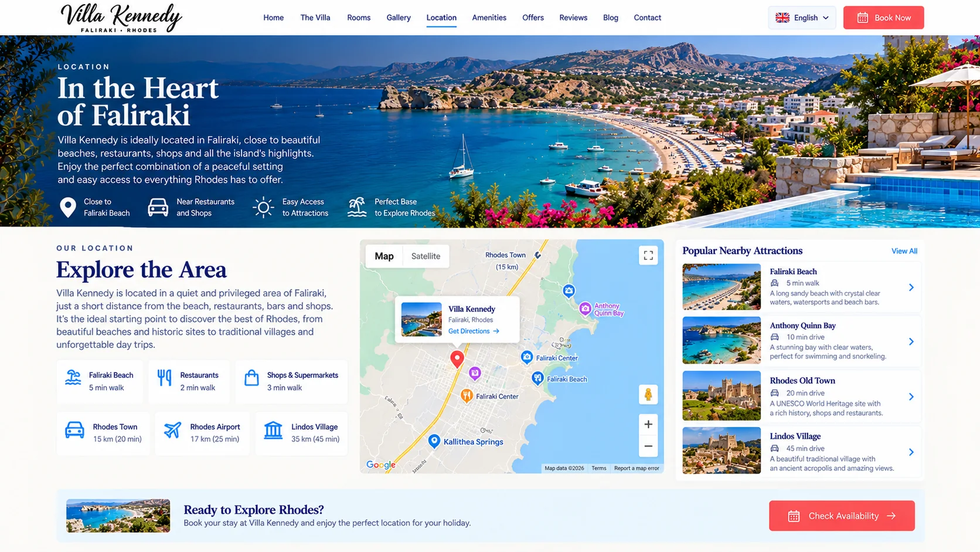Click the Street View pegman icon

[648, 395]
